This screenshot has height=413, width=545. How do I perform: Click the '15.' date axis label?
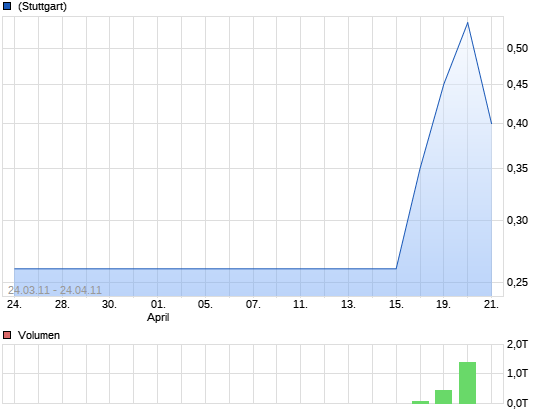pyautogui.click(x=396, y=304)
